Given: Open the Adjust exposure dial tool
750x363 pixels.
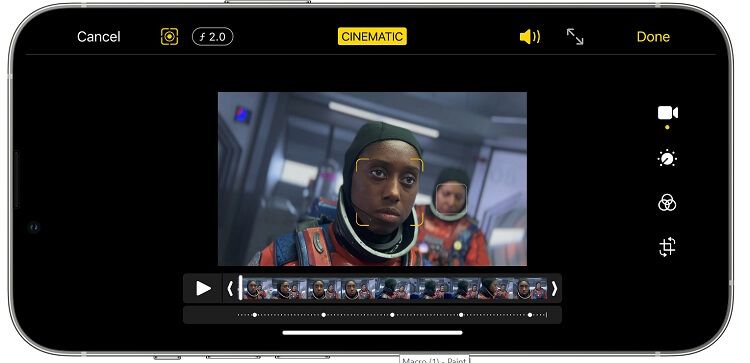Looking at the screenshot, I should point(667,158).
